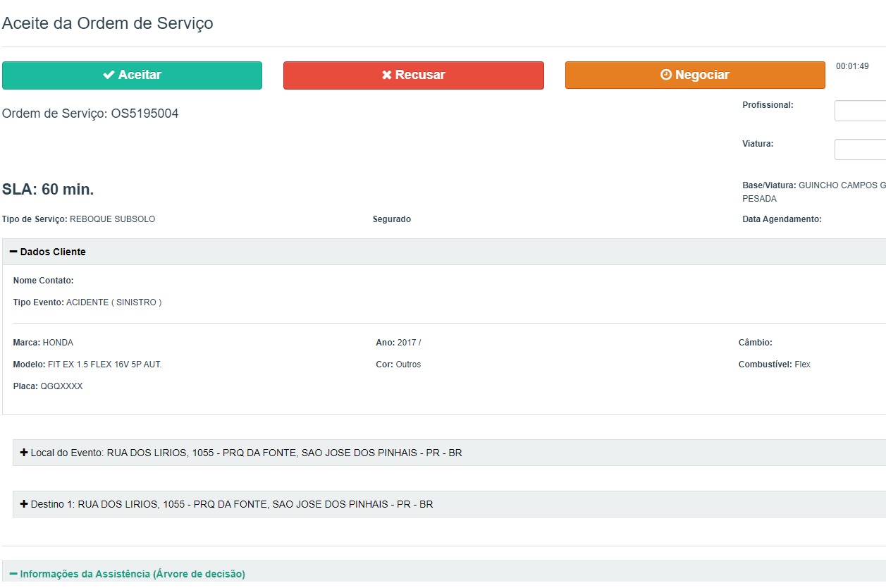Click the order number OS5195004
This screenshot has width=886, height=588.
point(144,114)
